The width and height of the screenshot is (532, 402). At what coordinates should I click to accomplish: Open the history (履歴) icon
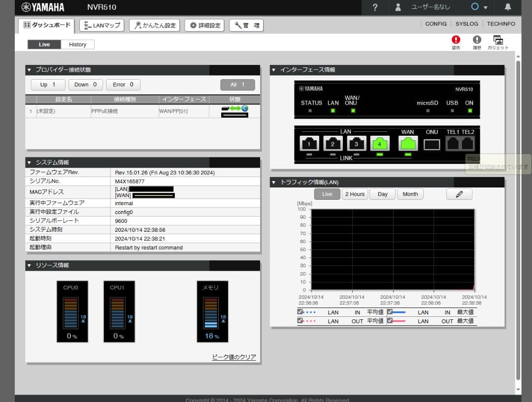click(477, 40)
